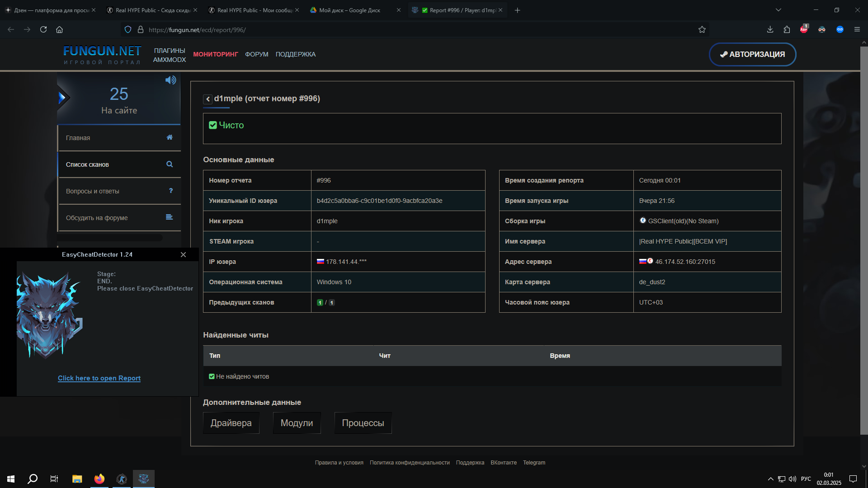Click EasyCheatDetector wolf icon on taskbar
The width and height of the screenshot is (868, 488).
144,479
